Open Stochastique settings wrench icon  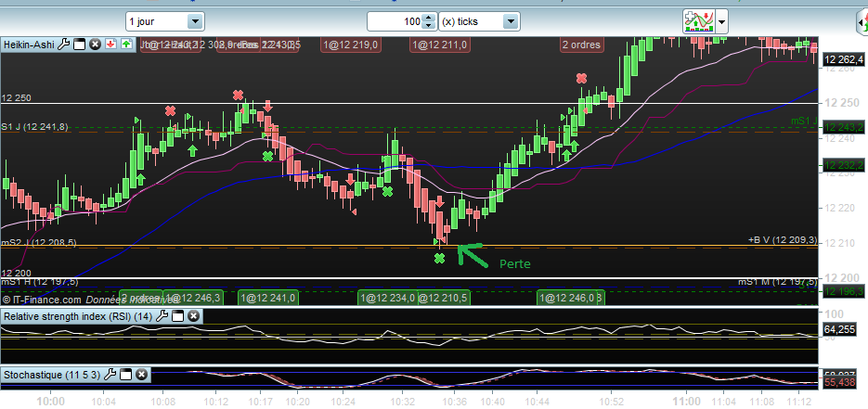pyautogui.click(x=110, y=375)
